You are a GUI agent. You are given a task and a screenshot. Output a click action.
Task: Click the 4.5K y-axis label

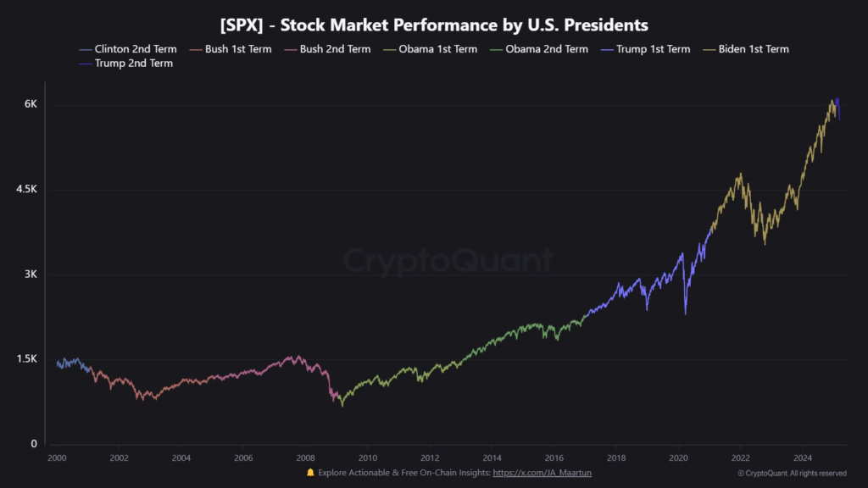[x=27, y=189]
